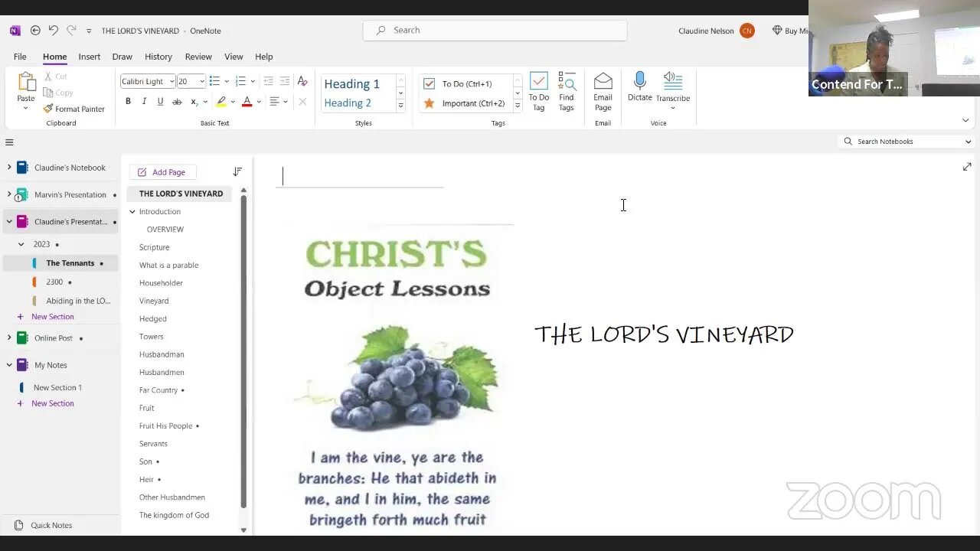Image resolution: width=980 pixels, height=551 pixels.
Task: Switch to the History tab
Action: [158, 57]
